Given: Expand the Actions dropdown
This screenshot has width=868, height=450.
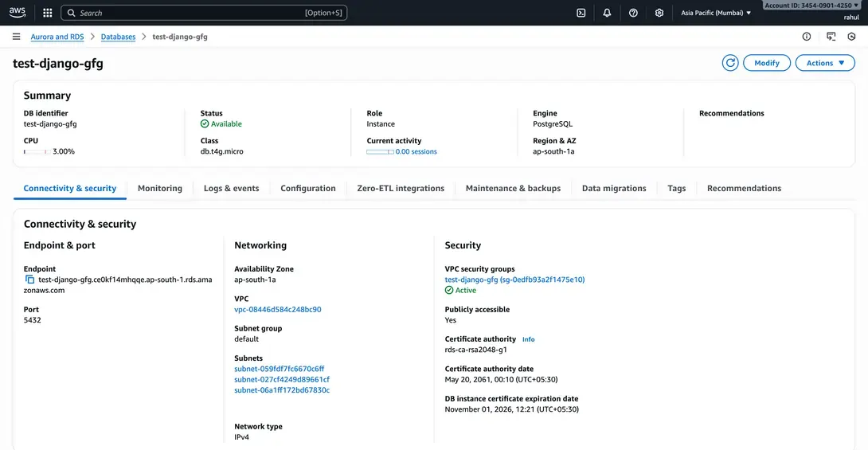Looking at the screenshot, I should click(824, 63).
